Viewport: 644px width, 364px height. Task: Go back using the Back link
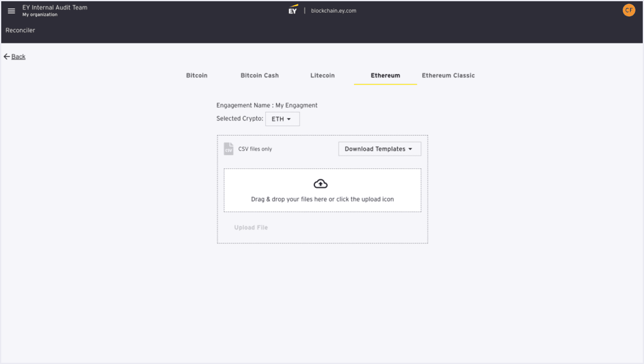coord(18,57)
